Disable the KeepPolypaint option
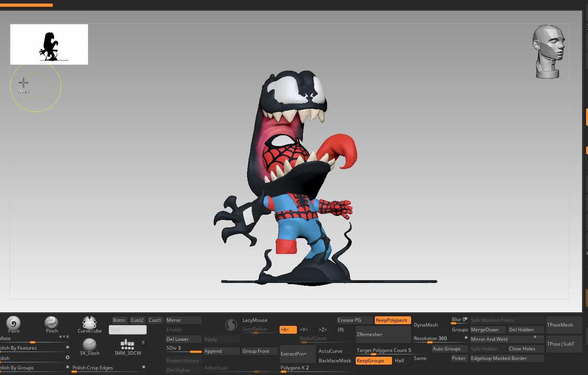Image resolution: width=588 pixels, height=375 pixels. (x=392, y=320)
